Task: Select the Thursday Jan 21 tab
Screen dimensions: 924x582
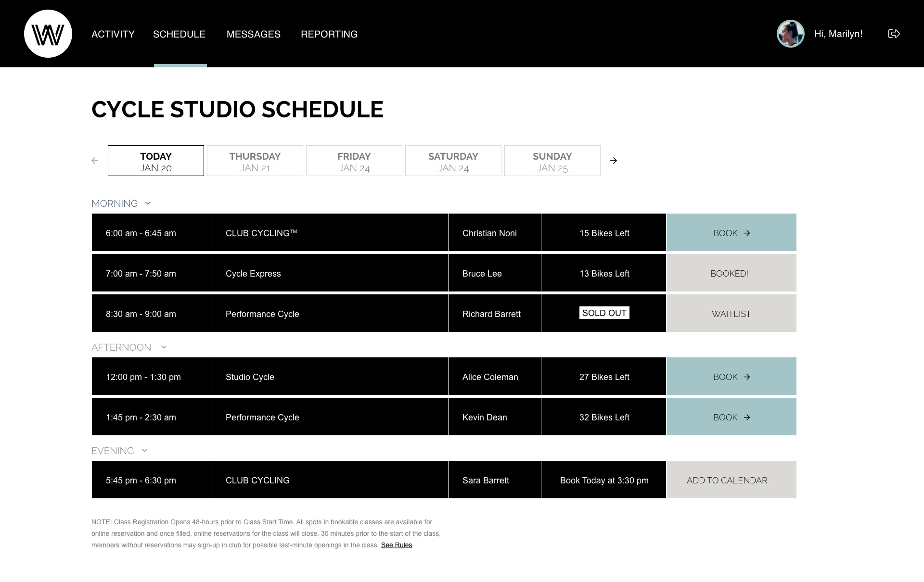Action: click(255, 161)
